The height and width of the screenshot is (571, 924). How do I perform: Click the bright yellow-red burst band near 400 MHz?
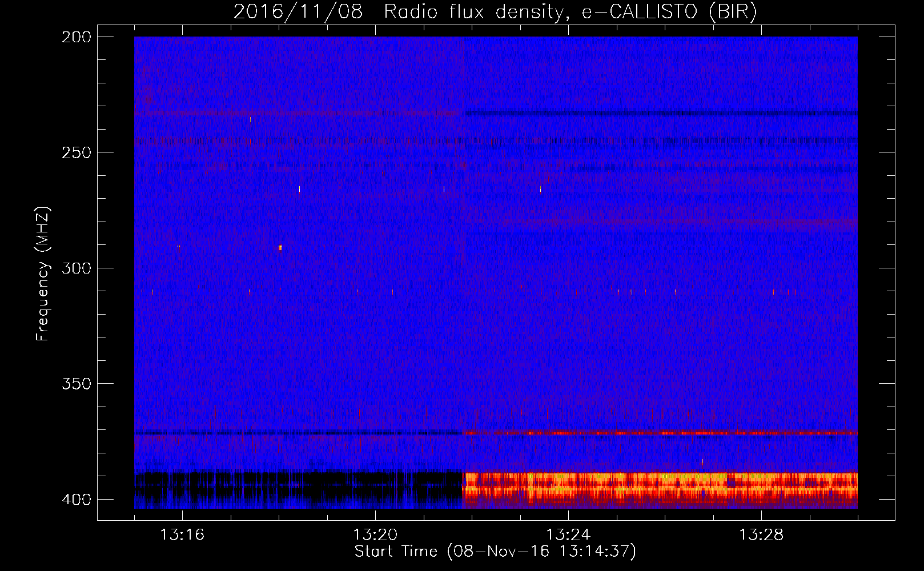pos(660,487)
